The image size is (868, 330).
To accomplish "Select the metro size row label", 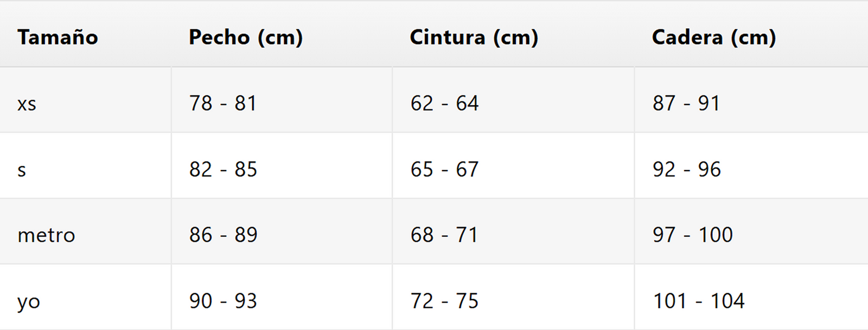I will pos(46,235).
